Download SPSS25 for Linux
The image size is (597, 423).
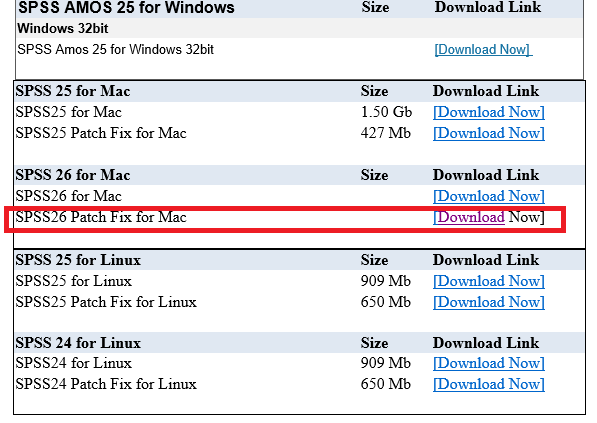(x=489, y=281)
